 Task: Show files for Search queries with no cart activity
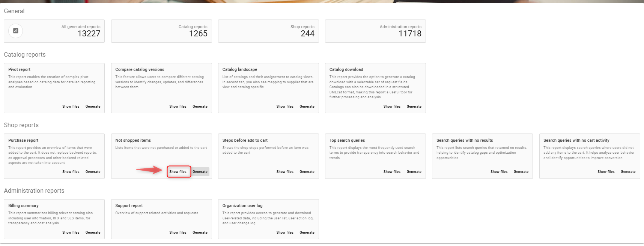point(606,172)
